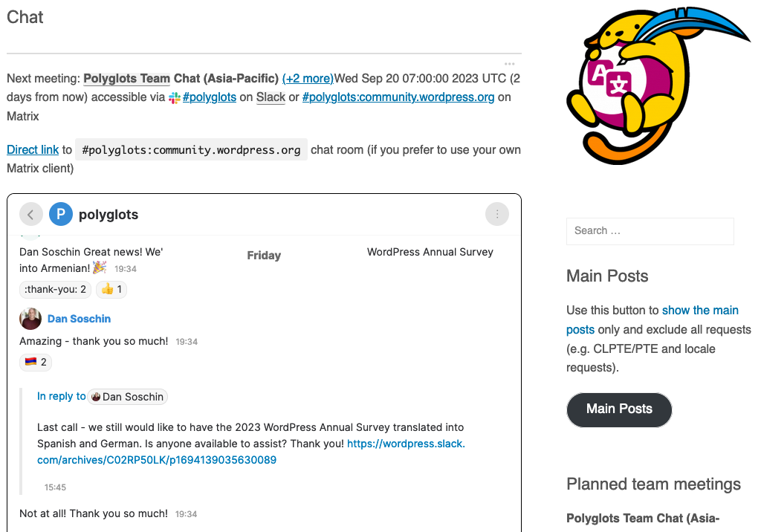
Task: Open the Direct link to the chat room
Action: click(x=32, y=149)
